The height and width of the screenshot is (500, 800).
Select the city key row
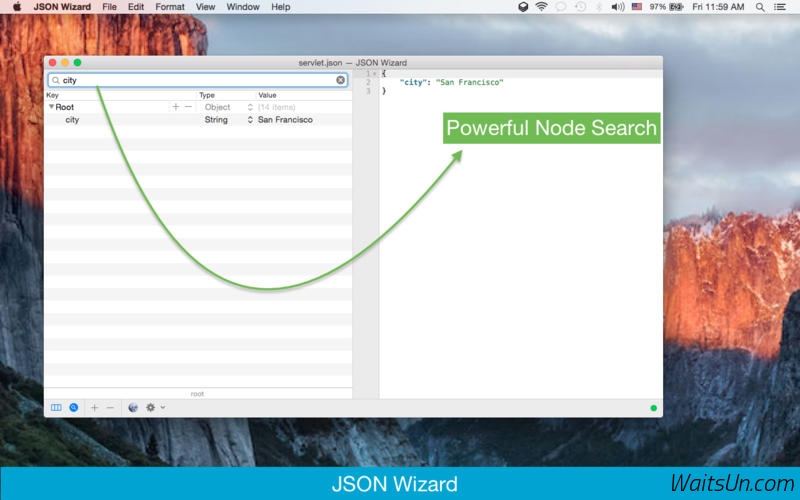click(x=198, y=120)
